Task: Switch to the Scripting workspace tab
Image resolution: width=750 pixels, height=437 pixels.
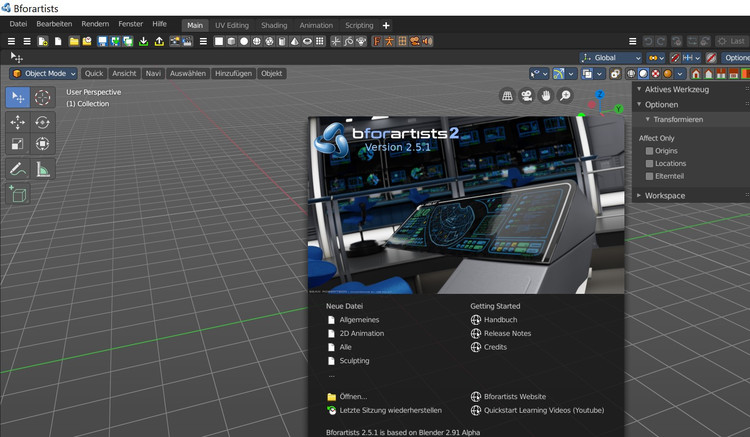Action: click(359, 25)
